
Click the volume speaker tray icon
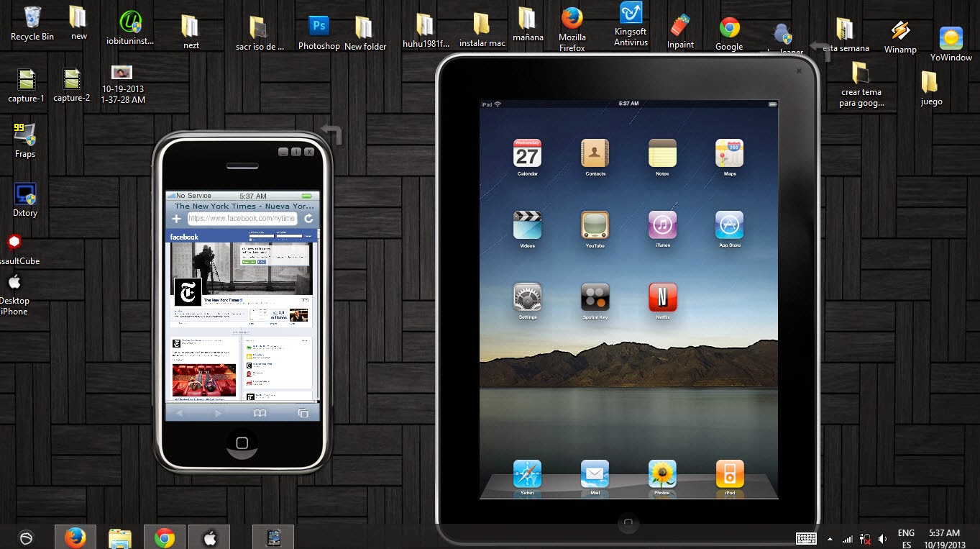[x=882, y=538]
